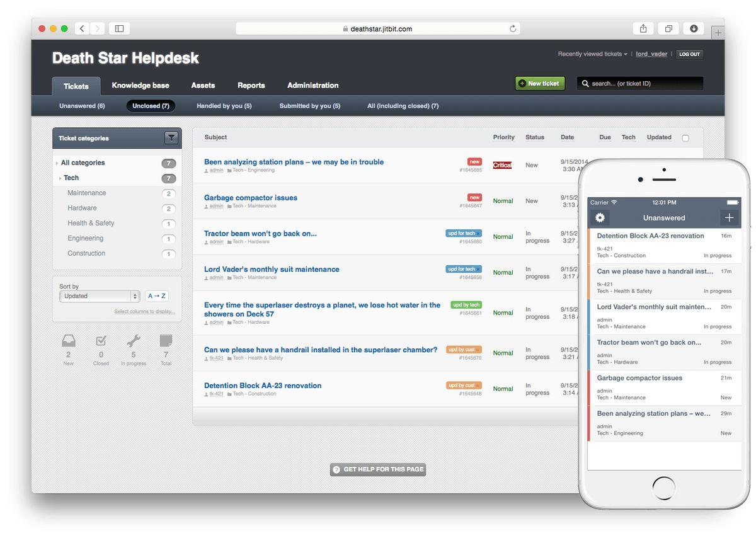Select the Health & Safety category
The height and width of the screenshot is (538, 756).
pyautogui.click(x=91, y=223)
